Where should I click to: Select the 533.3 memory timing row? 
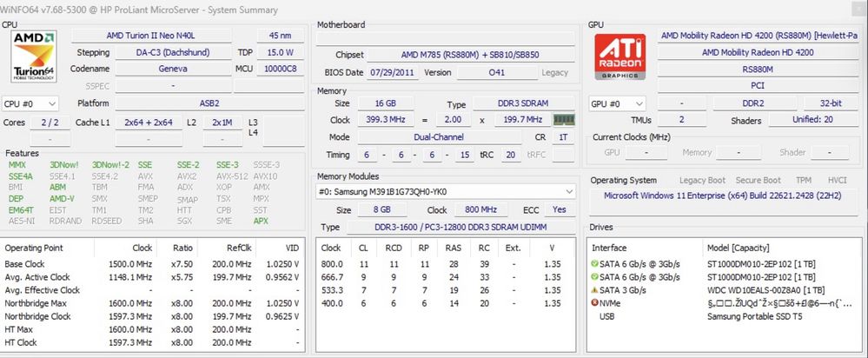447,290
